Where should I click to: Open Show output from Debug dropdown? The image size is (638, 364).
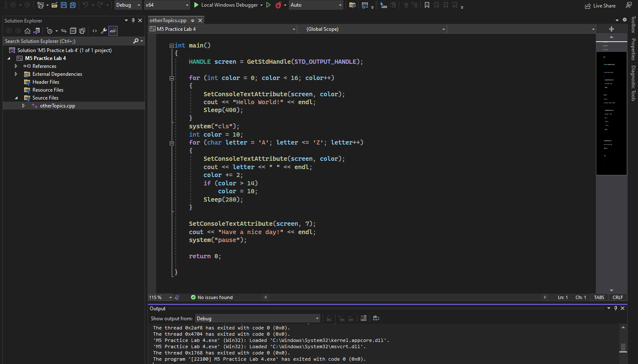click(258, 319)
